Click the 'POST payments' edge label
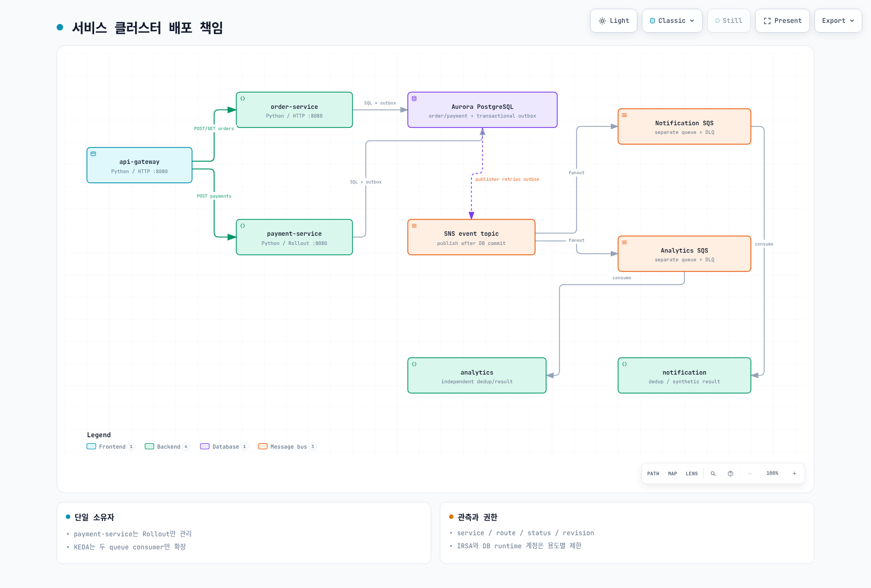 point(214,196)
